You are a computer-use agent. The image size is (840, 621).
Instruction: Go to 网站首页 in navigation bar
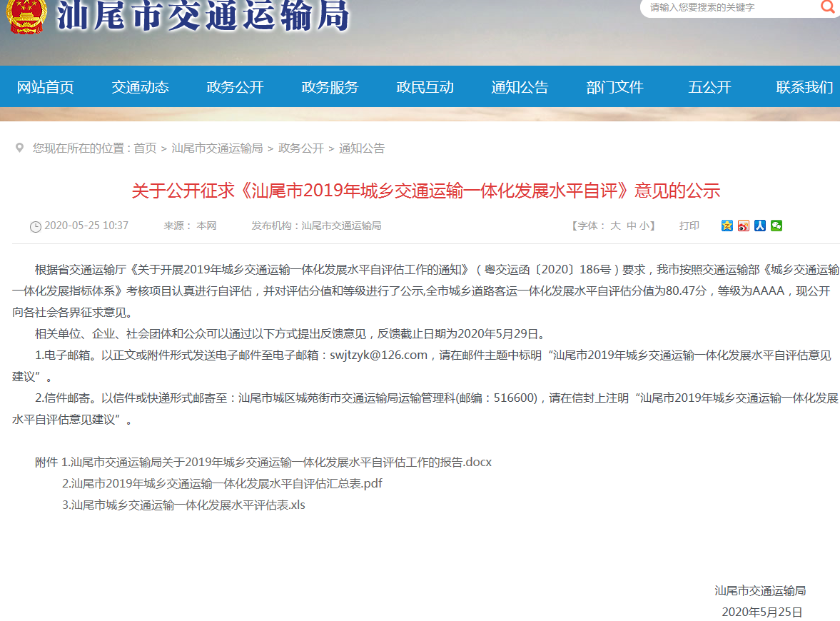[x=45, y=87]
